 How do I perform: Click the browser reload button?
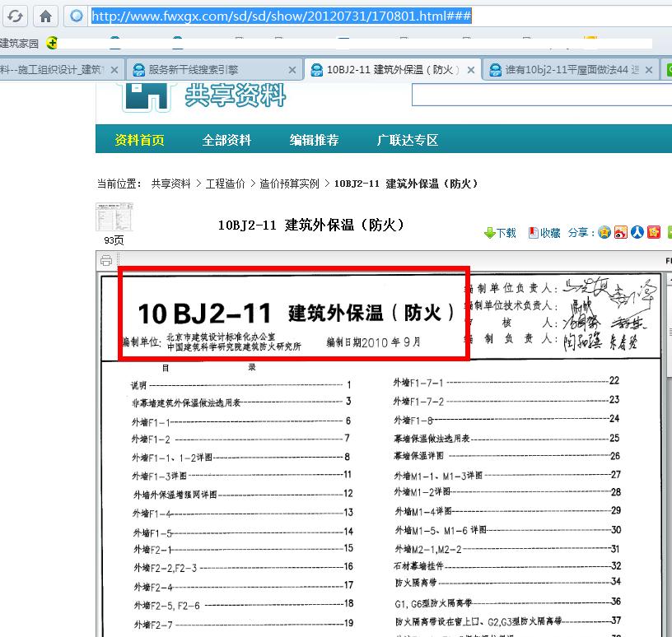pyautogui.click(x=16, y=16)
